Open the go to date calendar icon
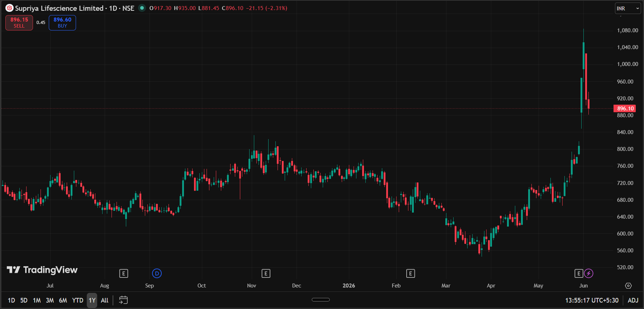Image resolution: width=644 pixels, height=309 pixels. point(123,300)
